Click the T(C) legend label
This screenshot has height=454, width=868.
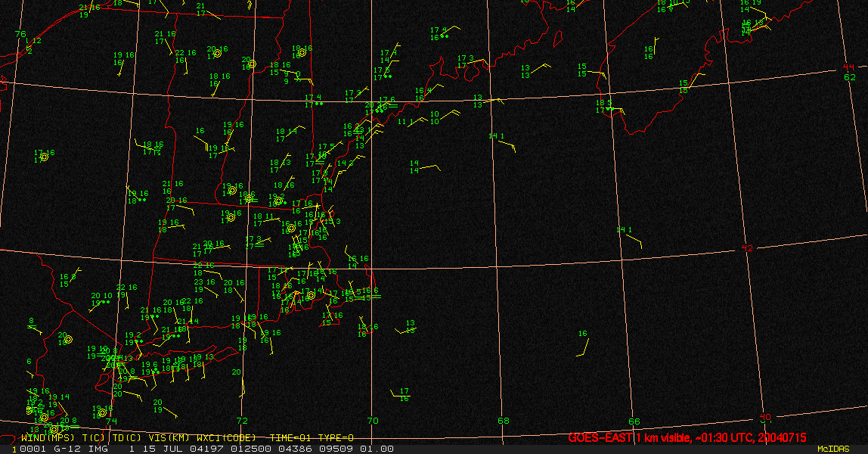94,438
